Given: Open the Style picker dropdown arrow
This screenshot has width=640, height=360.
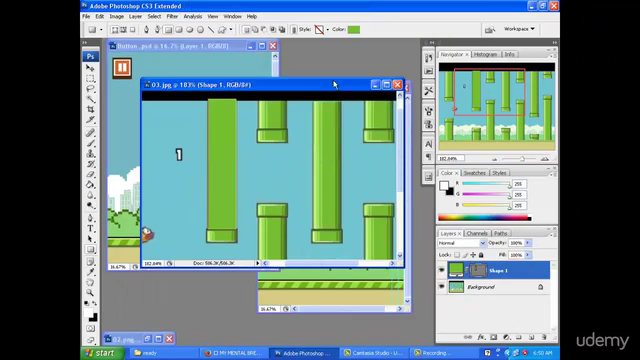Looking at the screenshot, I should [x=328, y=30].
